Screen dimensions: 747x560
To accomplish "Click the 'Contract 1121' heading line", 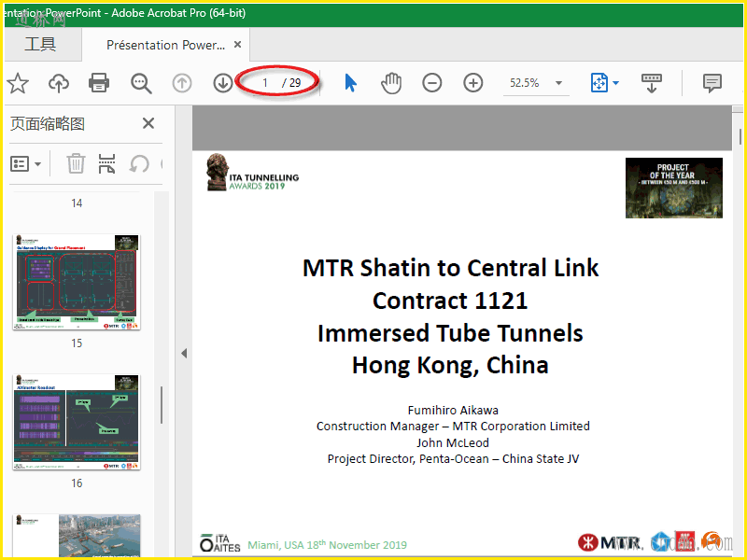I will tap(450, 301).
